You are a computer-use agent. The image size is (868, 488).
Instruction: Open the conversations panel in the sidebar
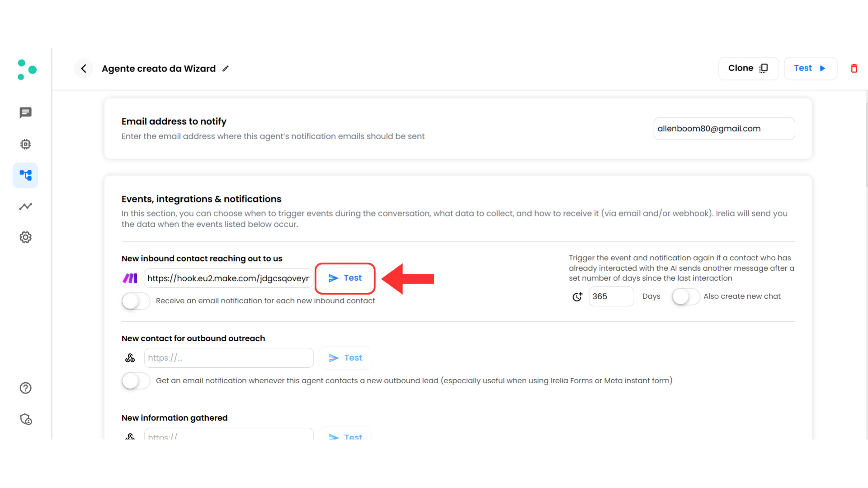click(25, 113)
